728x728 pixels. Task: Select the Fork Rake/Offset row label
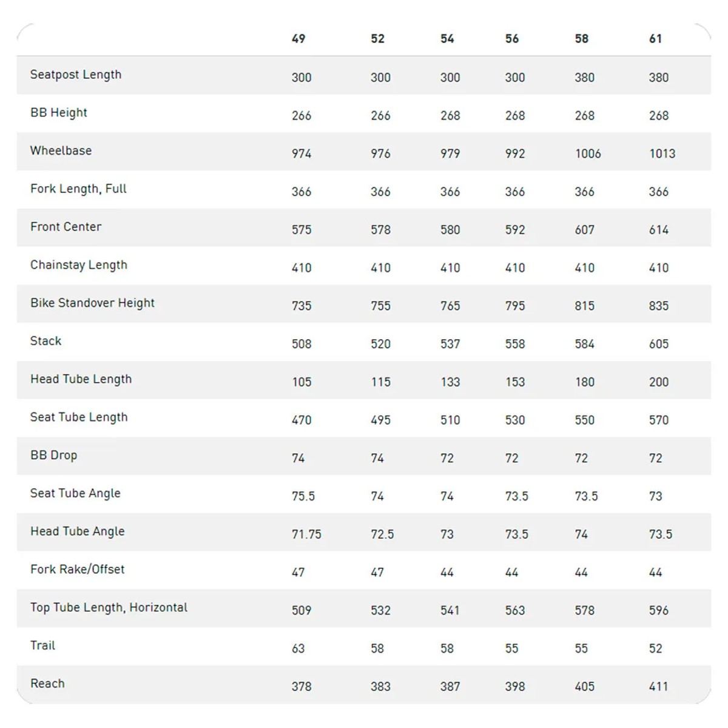[x=77, y=569]
